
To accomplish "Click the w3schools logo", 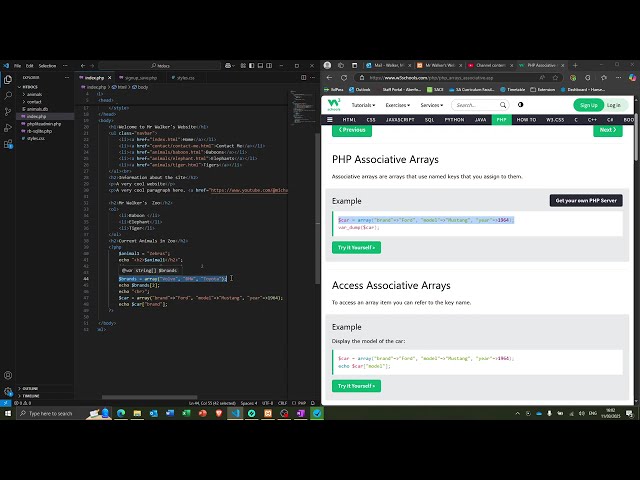I will pos(333,105).
